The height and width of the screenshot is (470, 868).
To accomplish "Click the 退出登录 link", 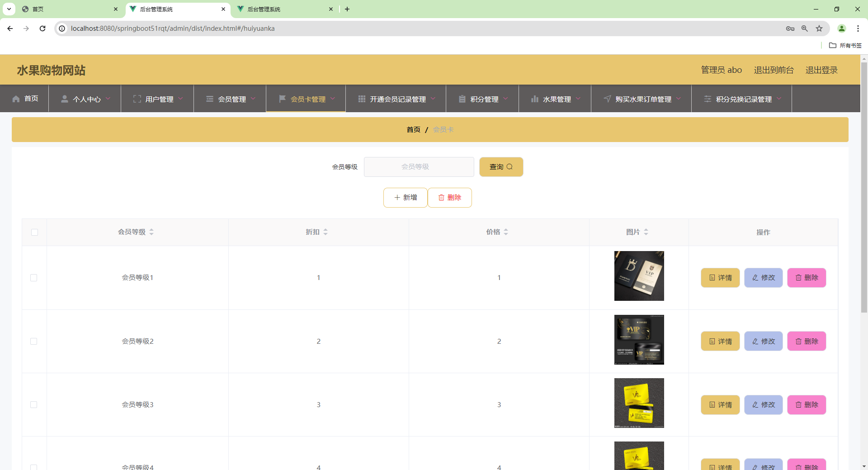I will tap(821, 70).
